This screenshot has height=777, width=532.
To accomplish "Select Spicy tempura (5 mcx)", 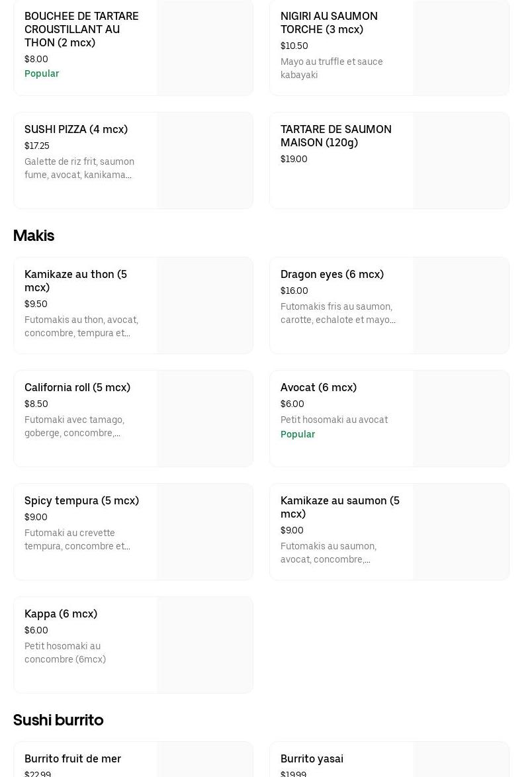I will tap(81, 500).
